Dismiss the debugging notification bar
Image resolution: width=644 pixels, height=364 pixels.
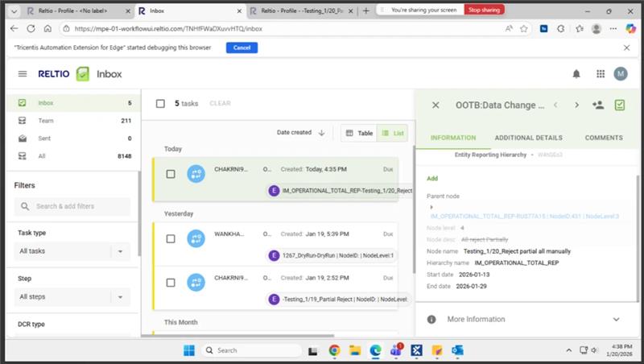626,48
